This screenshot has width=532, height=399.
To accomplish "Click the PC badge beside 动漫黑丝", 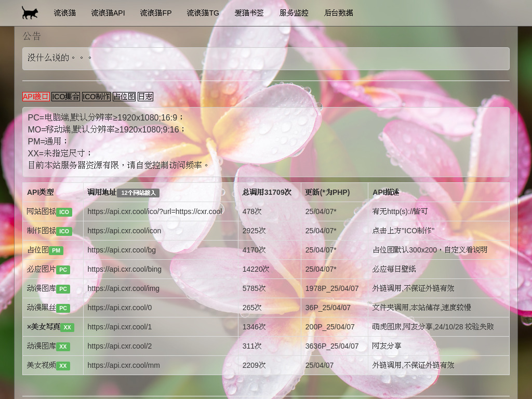I will click(63, 309).
